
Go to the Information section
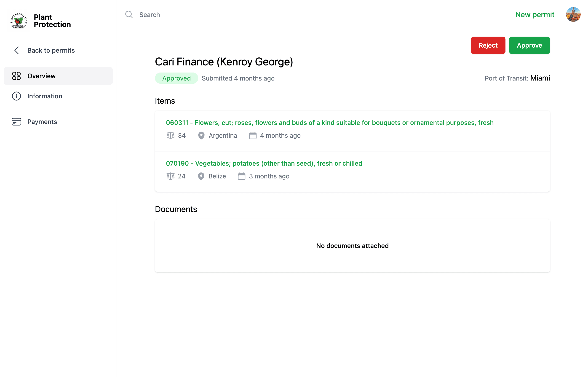click(x=45, y=96)
